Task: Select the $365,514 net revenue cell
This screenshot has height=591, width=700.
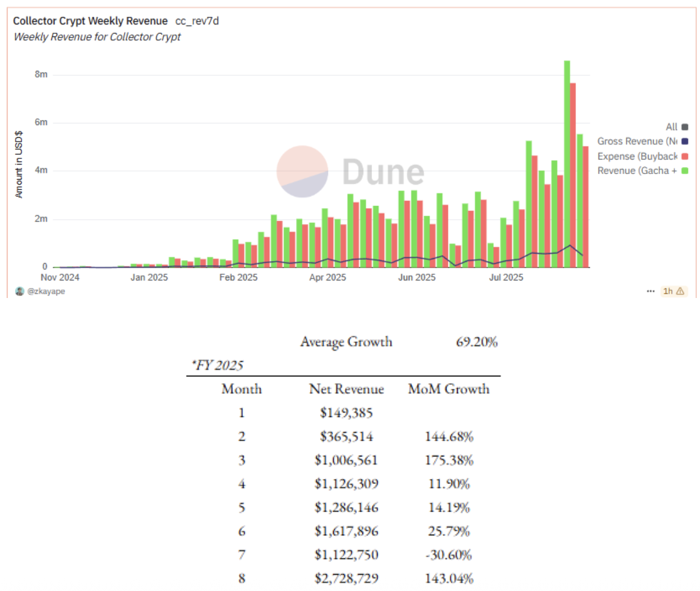Action: (346, 436)
